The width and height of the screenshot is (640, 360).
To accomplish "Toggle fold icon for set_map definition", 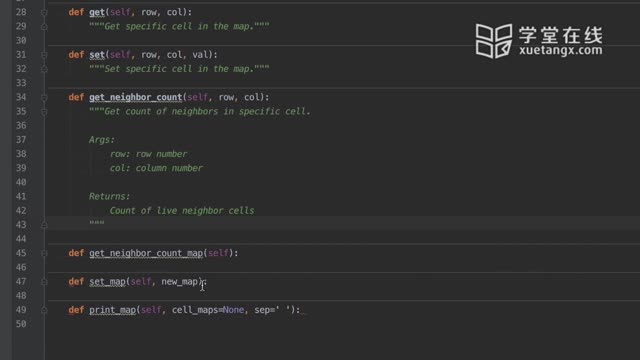I will click(x=44, y=282).
